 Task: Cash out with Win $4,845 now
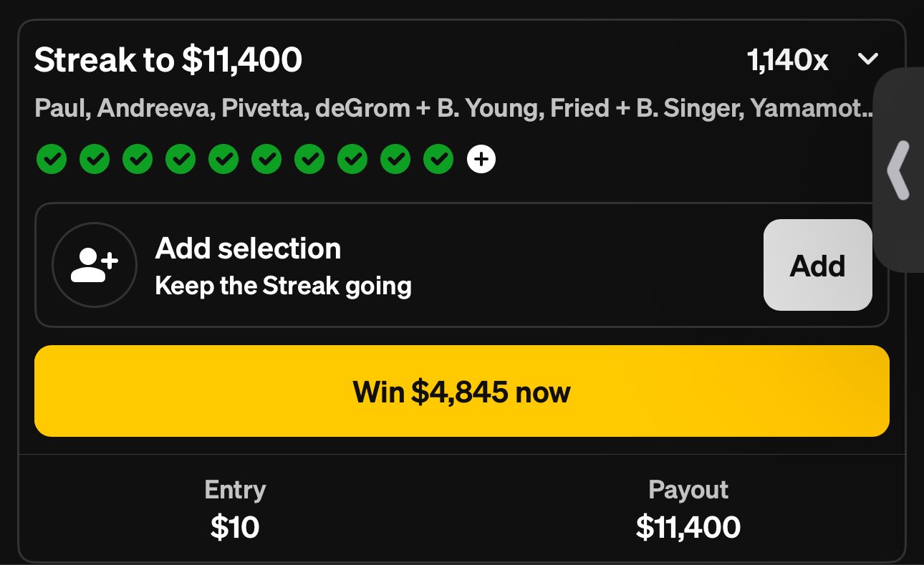[x=461, y=392]
